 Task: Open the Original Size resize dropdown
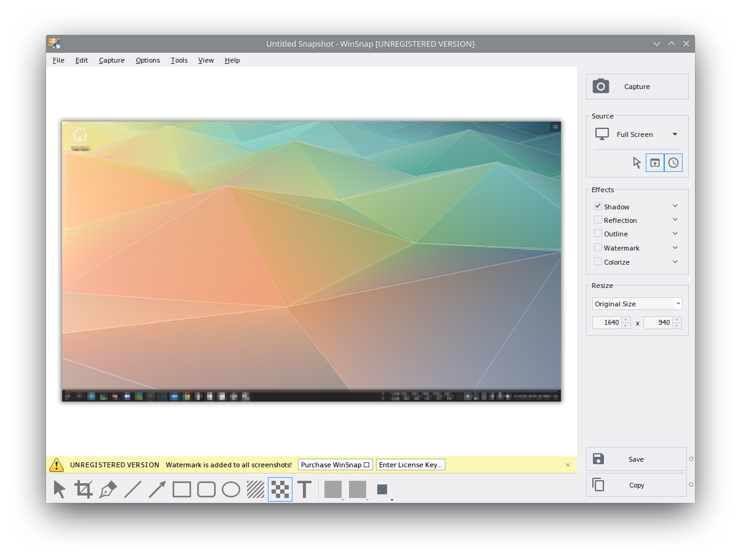[678, 304]
